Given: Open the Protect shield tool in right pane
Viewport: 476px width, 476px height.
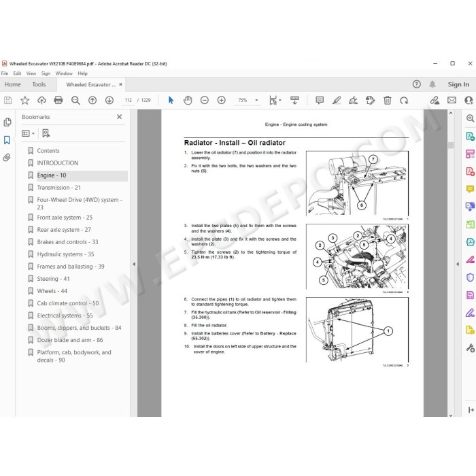Looking at the screenshot, I should [x=470, y=277].
